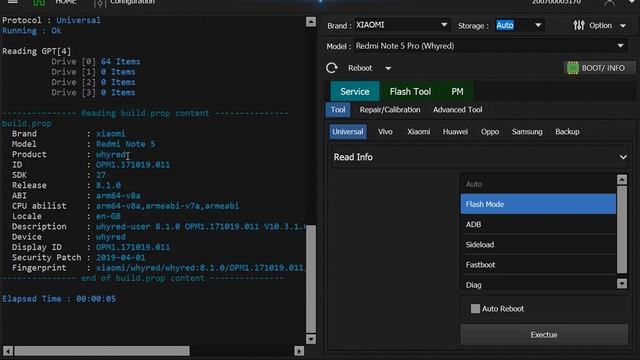Select the Oppo brand tab
The width and height of the screenshot is (640, 360).
pyautogui.click(x=490, y=131)
